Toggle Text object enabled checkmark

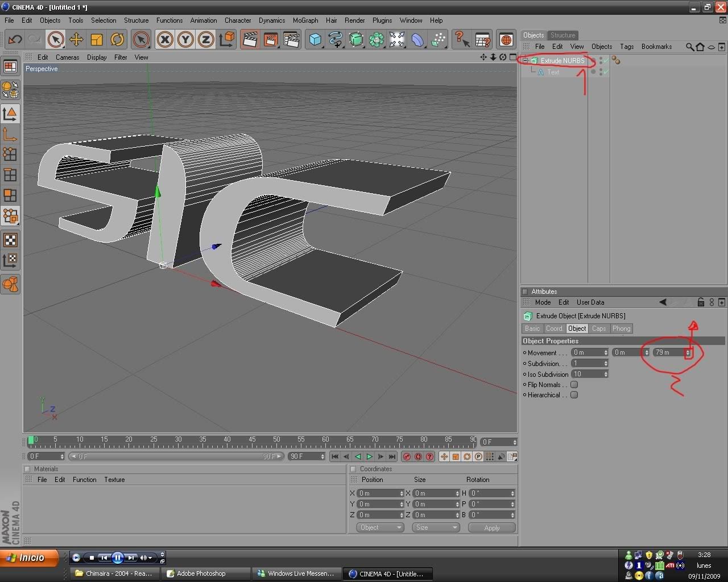pos(606,72)
